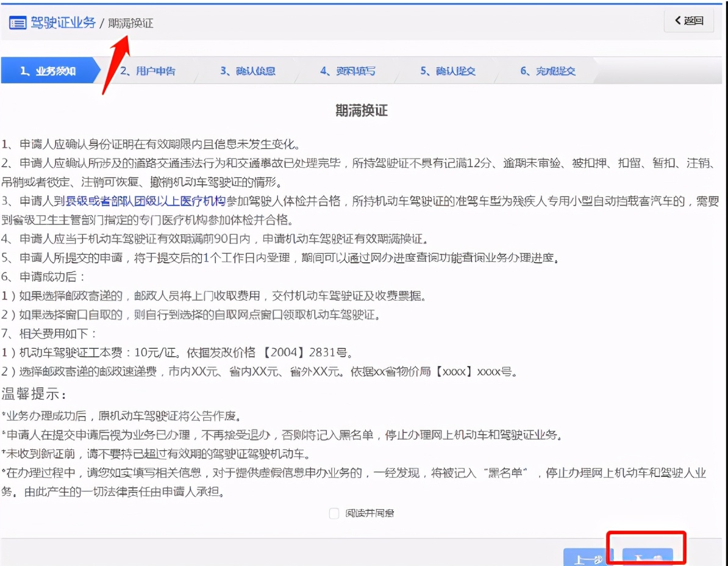Check the agreement box before proceeding

pos(334,513)
